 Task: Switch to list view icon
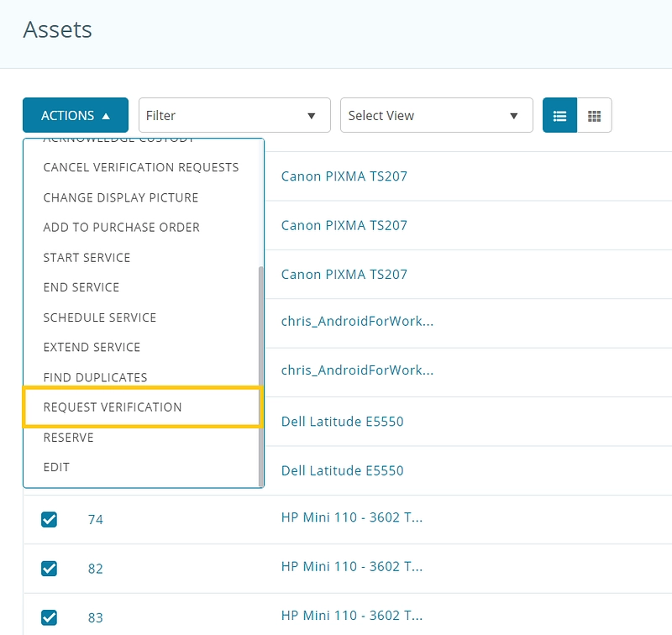point(560,116)
